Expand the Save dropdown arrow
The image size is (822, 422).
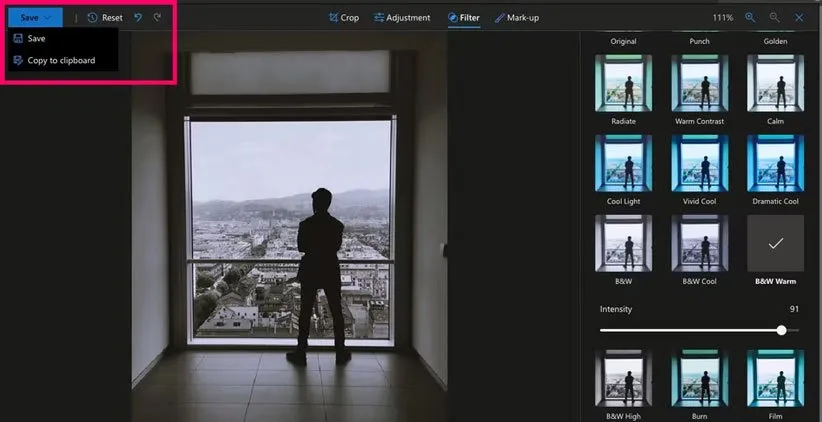point(47,17)
